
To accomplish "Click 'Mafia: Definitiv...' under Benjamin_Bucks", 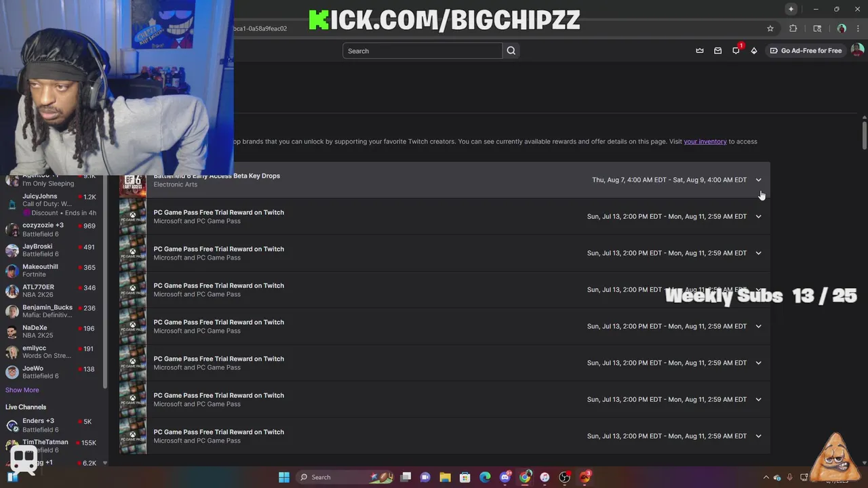I will pyautogui.click(x=47, y=315).
